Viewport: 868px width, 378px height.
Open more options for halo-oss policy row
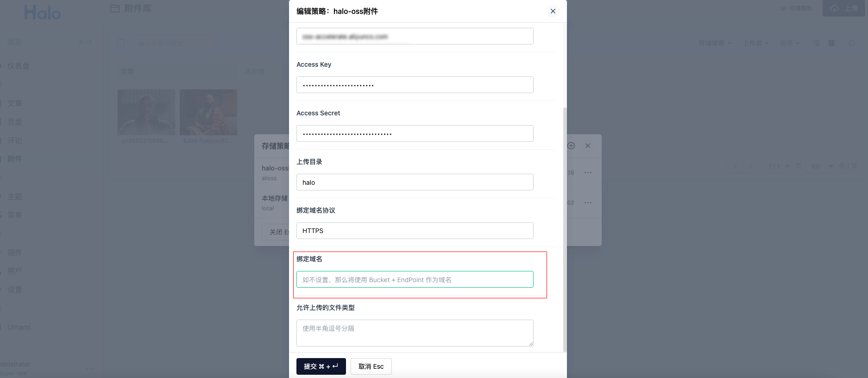[x=588, y=172]
